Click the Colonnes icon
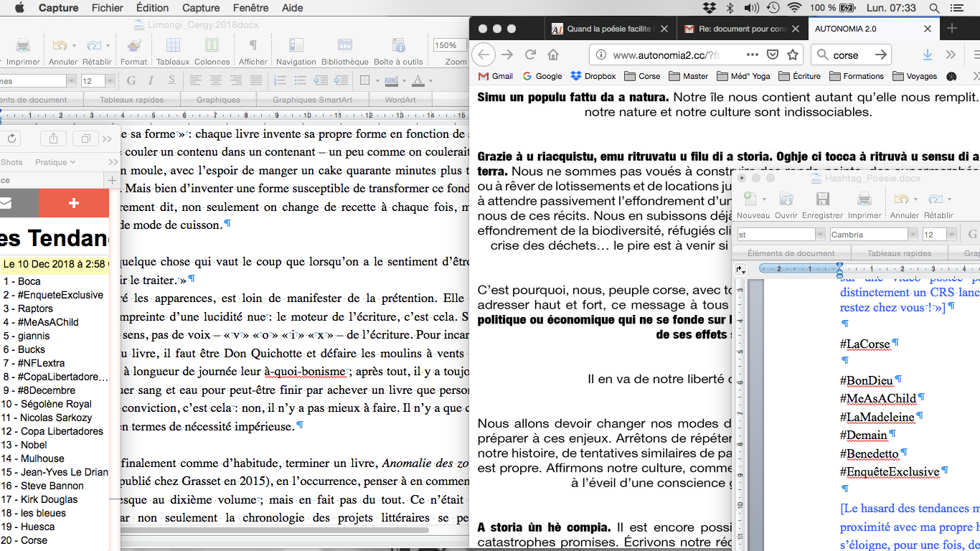980x551 pixels. point(212,46)
